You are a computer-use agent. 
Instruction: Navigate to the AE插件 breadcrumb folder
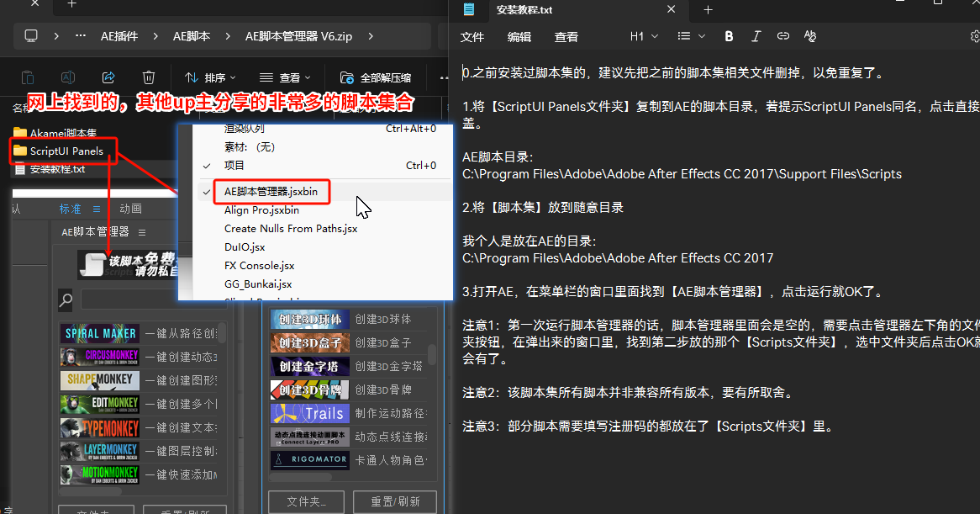pos(119,36)
